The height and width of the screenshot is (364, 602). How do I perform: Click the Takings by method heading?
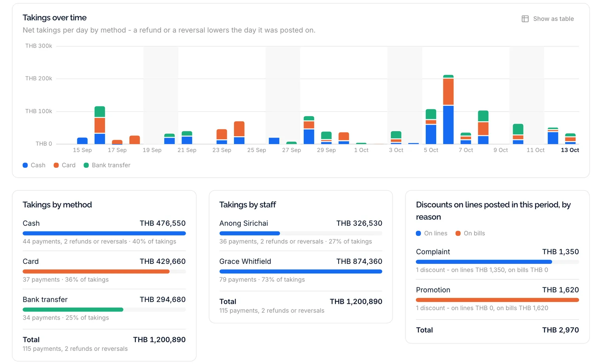(x=57, y=205)
